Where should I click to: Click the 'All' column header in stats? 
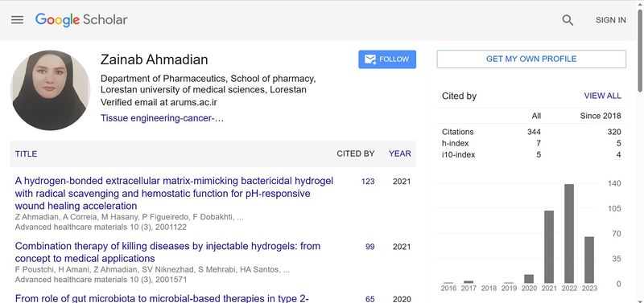pos(536,116)
